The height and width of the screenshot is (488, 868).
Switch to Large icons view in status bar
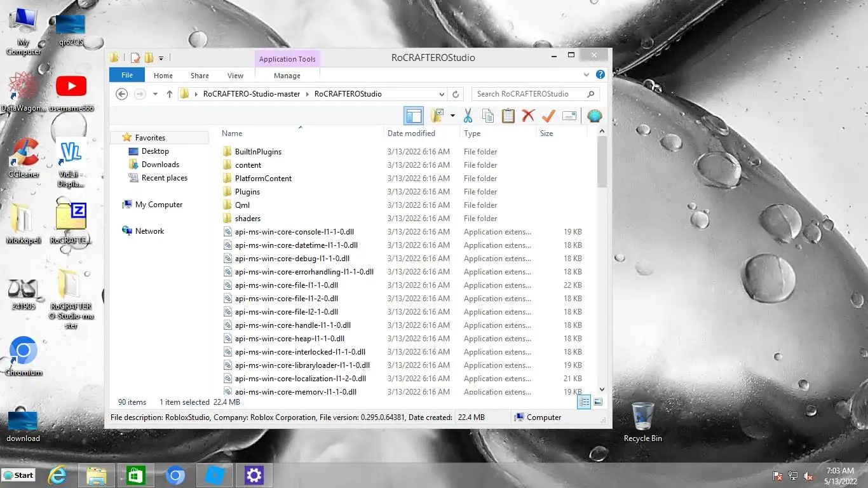click(598, 402)
